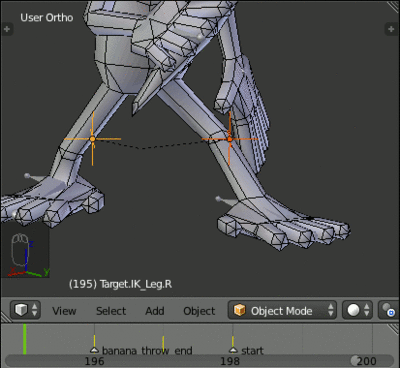Select the banana_throw_end timeline marker
400x368 pixels.
click(94, 350)
